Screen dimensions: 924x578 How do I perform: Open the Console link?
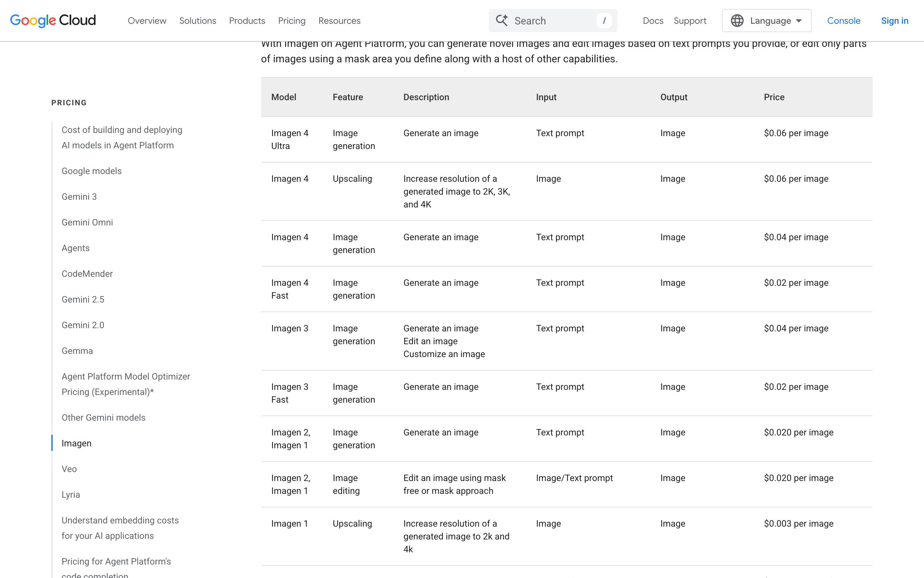coord(843,21)
